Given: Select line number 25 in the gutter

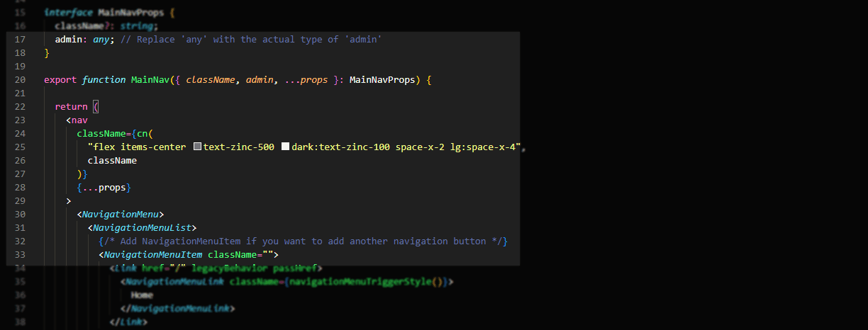Looking at the screenshot, I should 20,147.
